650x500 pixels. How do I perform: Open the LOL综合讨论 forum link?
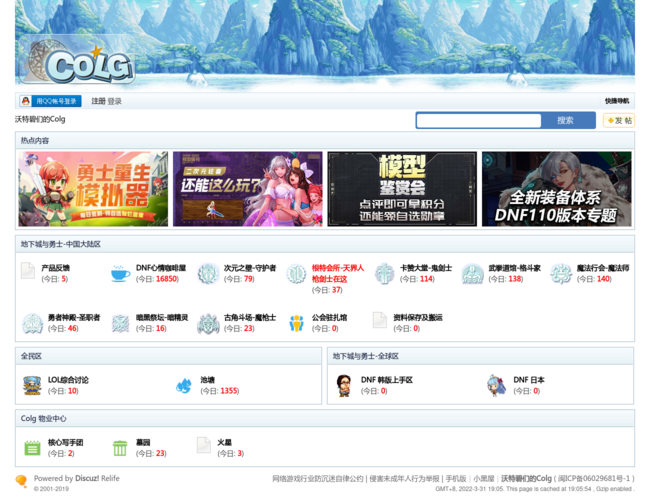(x=68, y=380)
